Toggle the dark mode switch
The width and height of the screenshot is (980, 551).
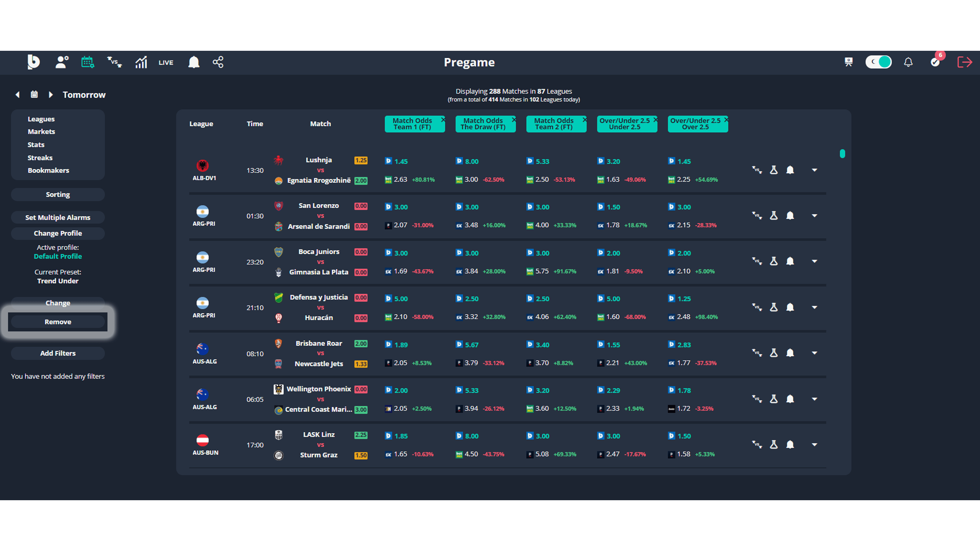pyautogui.click(x=878, y=62)
